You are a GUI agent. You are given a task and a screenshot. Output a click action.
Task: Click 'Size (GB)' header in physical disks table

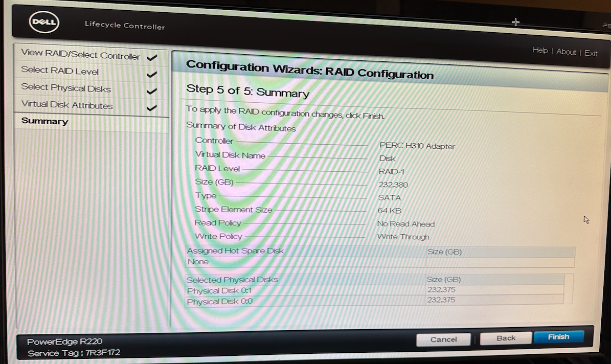point(443,280)
